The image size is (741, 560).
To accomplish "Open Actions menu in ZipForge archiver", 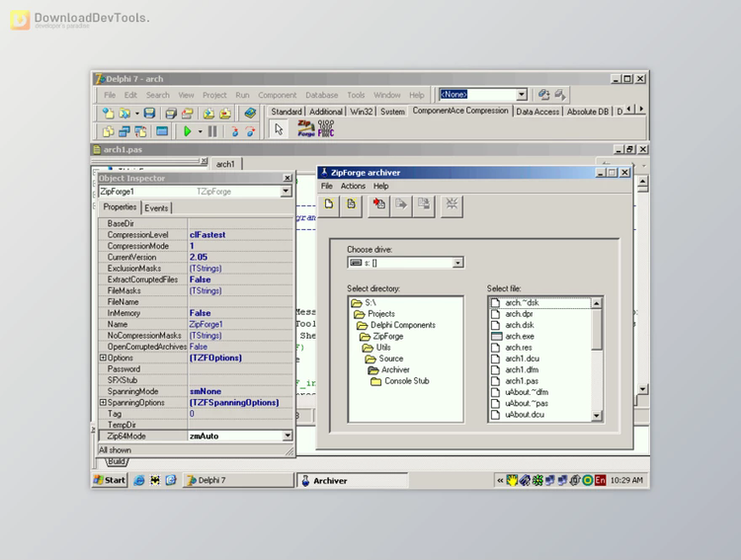I will (x=353, y=187).
